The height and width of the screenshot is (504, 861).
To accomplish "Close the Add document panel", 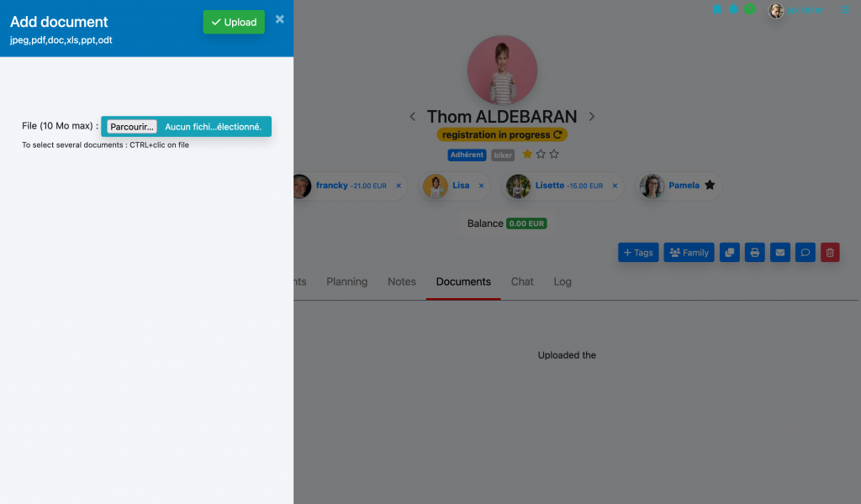I will click(x=279, y=19).
